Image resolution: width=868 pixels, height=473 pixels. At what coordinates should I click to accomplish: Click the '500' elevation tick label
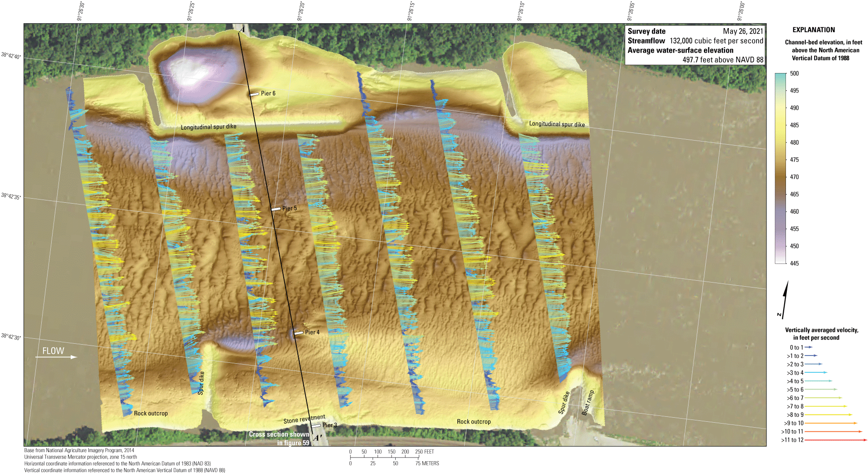pos(794,73)
